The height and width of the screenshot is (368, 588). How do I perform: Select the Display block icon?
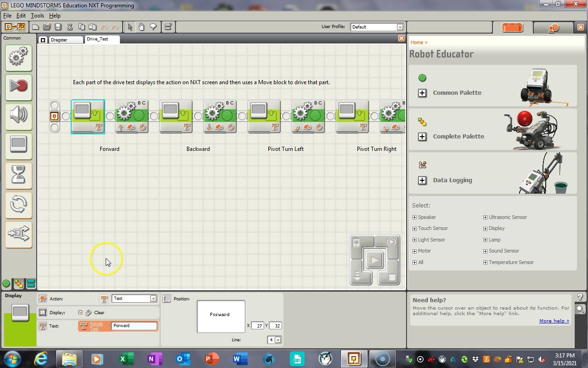pyautogui.click(x=18, y=145)
